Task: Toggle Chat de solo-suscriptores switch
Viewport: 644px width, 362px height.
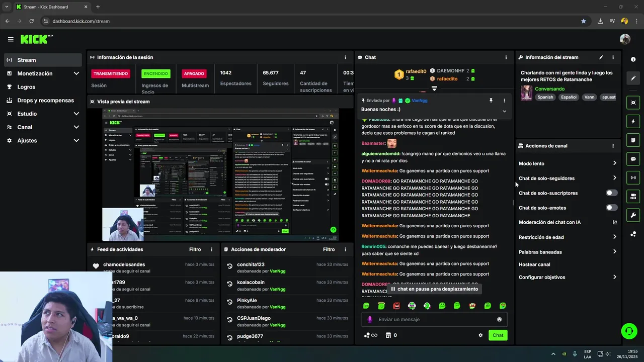Action: pyautogui.click(x=611, y=193)
